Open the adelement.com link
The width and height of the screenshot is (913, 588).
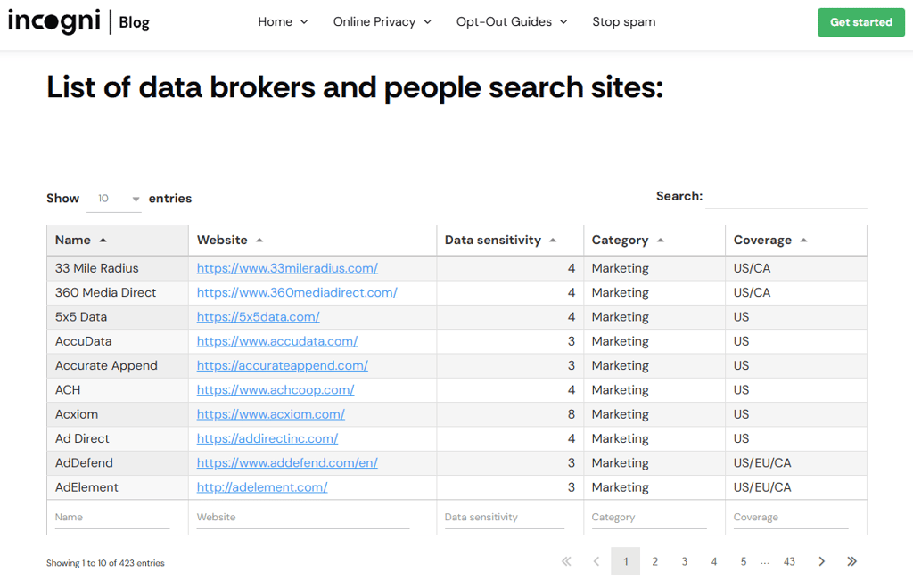[262, 488]
